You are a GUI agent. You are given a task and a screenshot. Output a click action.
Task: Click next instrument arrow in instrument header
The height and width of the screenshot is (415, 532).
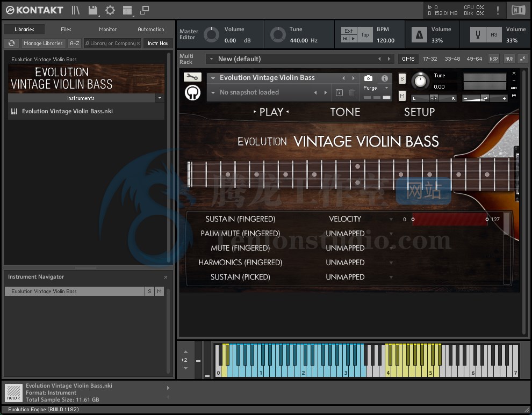coord(353,78)
